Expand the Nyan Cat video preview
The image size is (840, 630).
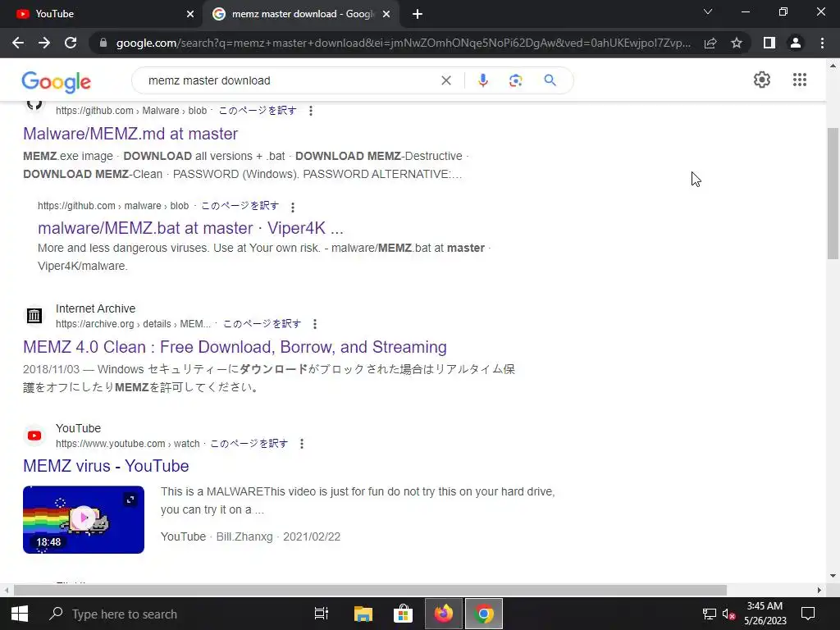[x=130, y=500]
